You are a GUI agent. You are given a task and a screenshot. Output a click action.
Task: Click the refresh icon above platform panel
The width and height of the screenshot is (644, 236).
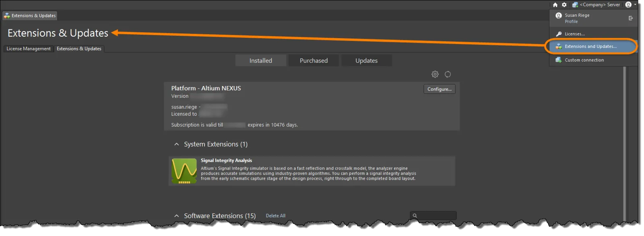pyautogui.click(x=448, y=74)
